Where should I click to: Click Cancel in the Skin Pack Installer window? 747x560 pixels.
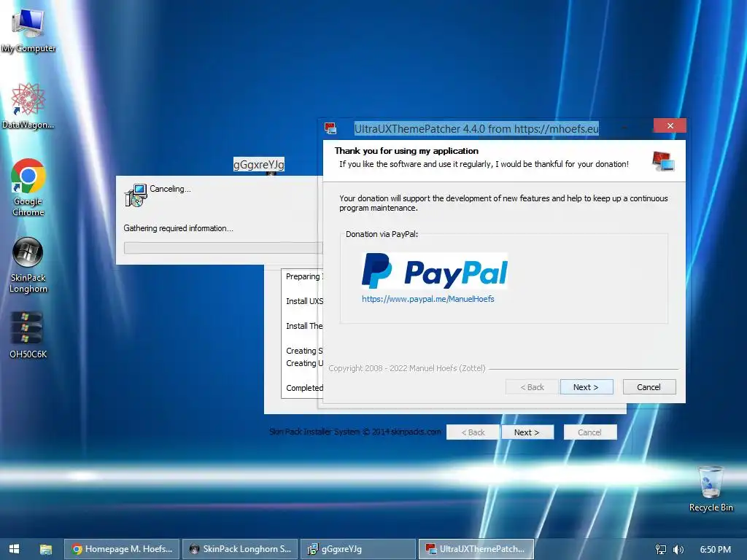coord(589,432)
